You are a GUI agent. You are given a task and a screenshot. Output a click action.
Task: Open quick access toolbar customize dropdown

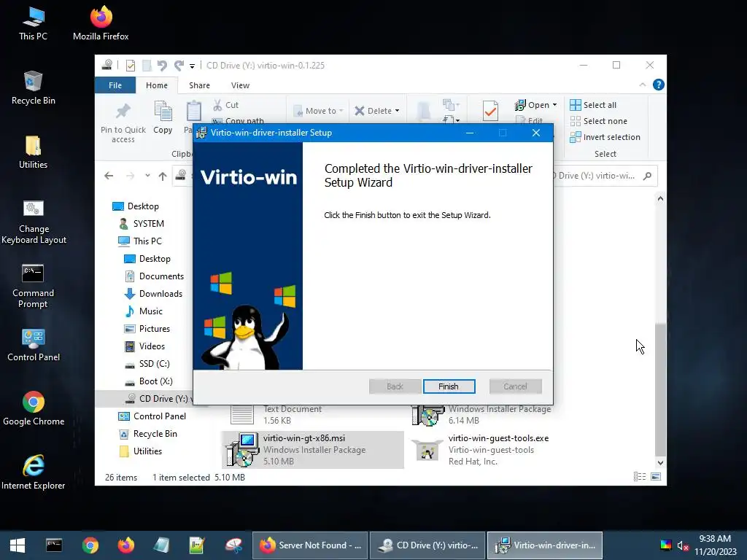pyautogui.click(x=192, y=66)
